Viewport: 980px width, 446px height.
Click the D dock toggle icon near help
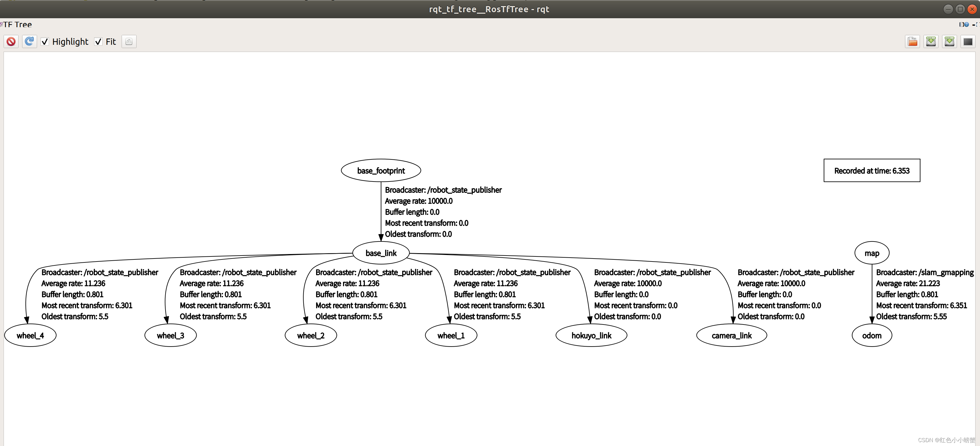(x=961, y=24)
